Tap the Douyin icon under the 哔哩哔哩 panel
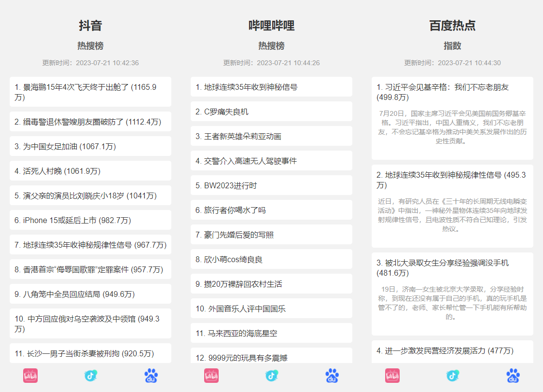This screenshot has height=392, width=543. 272,376
